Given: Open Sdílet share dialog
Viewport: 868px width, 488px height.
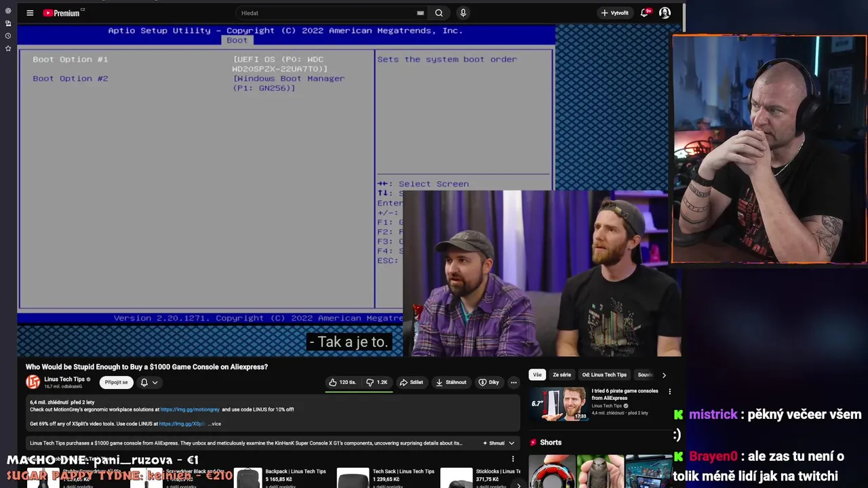Looking at the screenshot, I should click(x=411, y=382).
